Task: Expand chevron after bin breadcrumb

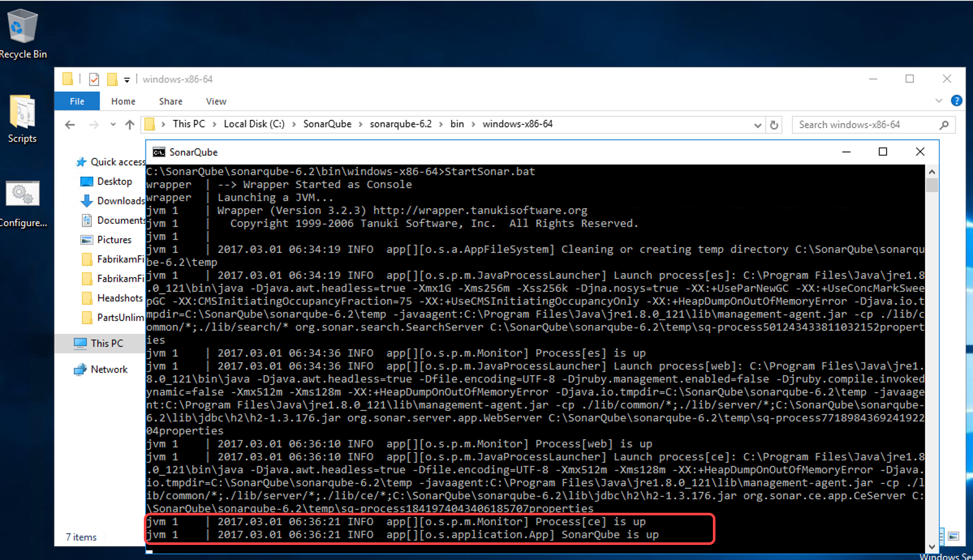Action: point(473,125)
